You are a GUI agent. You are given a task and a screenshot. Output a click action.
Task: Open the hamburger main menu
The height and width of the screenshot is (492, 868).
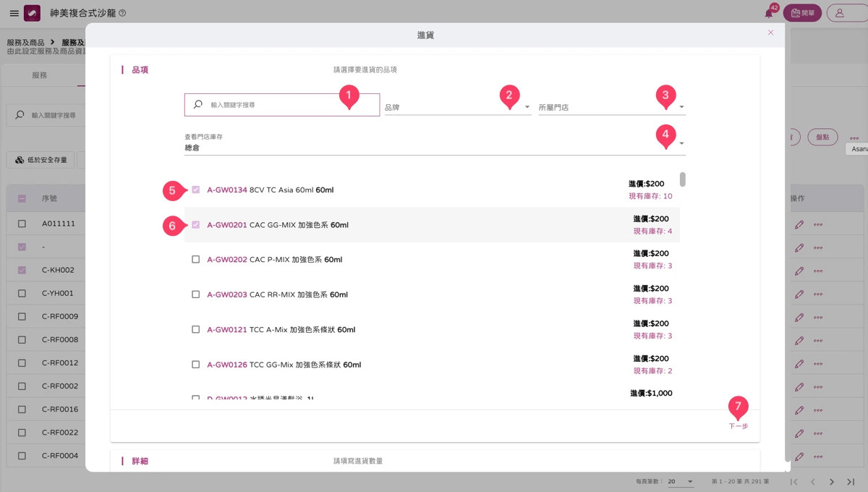point(14,13)
